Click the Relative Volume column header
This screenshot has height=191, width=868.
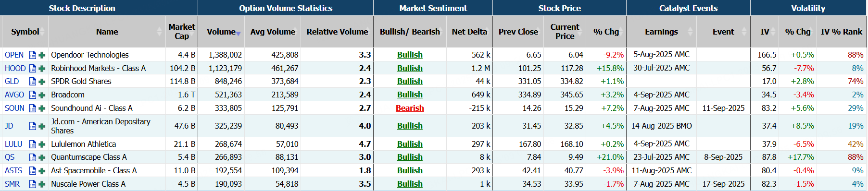click(337, 32)
